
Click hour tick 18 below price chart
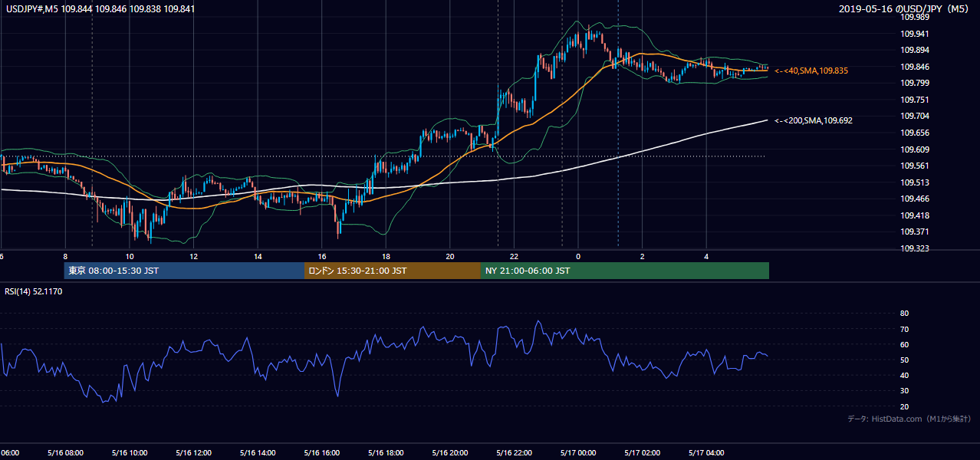pyautogui.click(x=386, y=257)
